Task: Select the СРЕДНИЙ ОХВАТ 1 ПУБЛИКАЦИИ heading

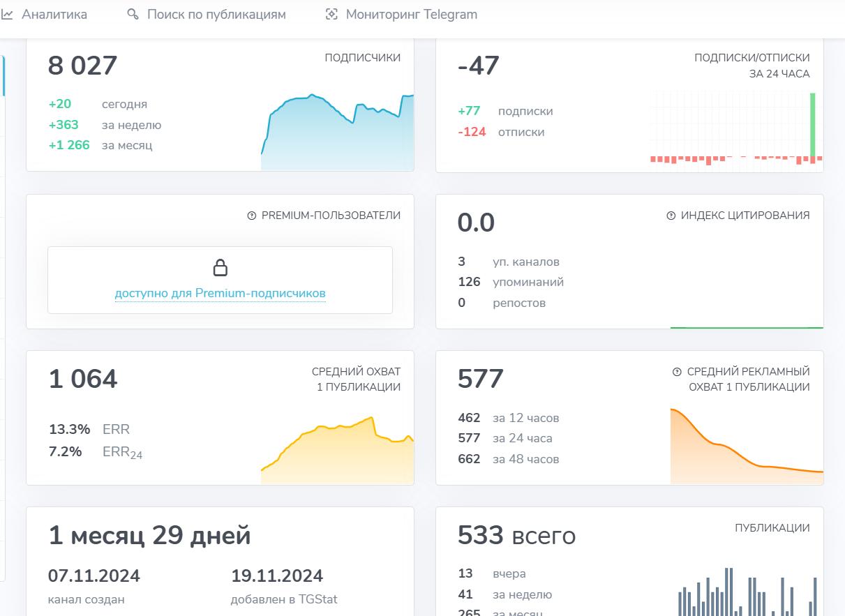Action: coord(356,379)
